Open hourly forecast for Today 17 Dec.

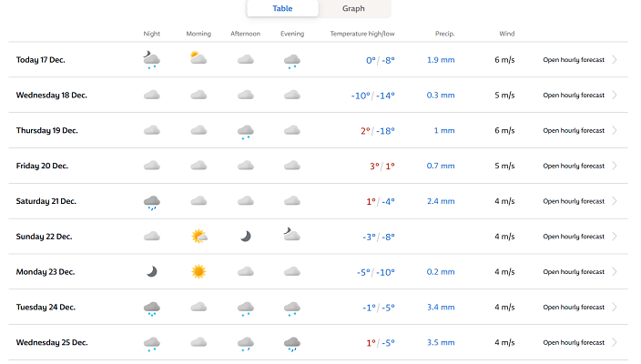tap(574, 60)
